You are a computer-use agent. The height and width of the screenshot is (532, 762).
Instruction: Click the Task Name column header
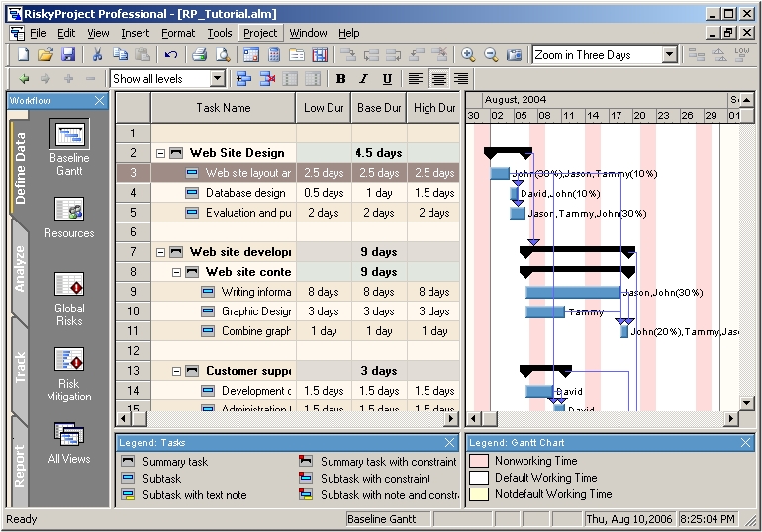tap(224, 108)
